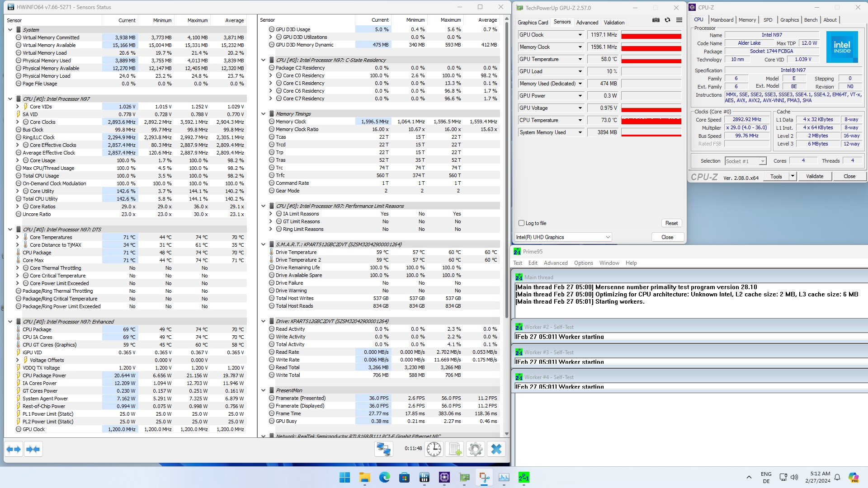Click CPU-Z Close button
This screenshot has height=488, width=868.
pyautogui.click(x=849, y=176)
